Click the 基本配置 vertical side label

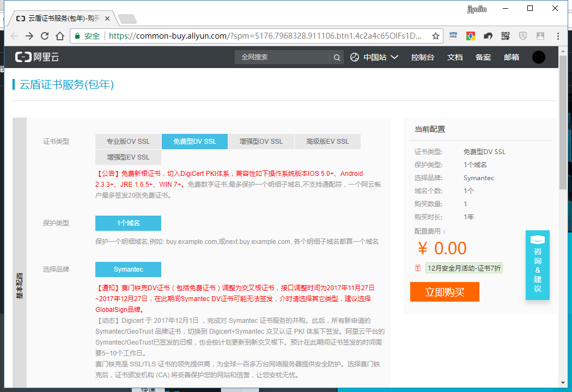pyautogui.click(x=20, y=285)
